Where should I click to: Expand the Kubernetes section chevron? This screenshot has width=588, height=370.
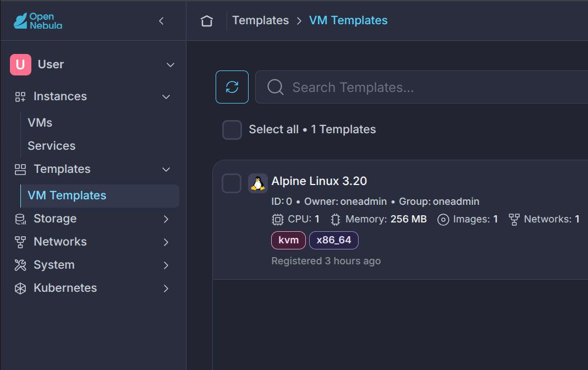[166, 289]
